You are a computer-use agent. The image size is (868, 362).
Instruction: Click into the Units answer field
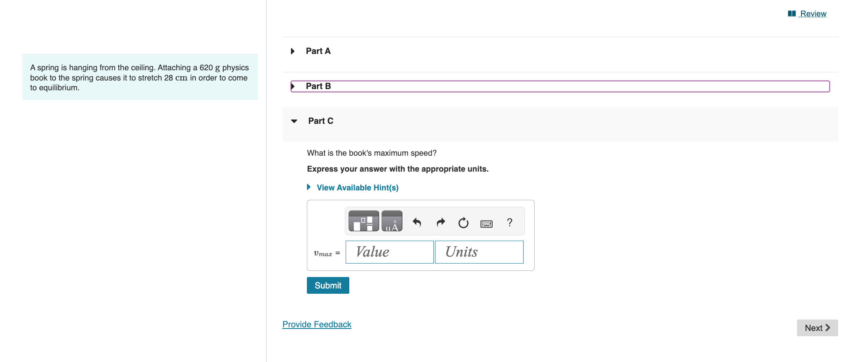479,252
